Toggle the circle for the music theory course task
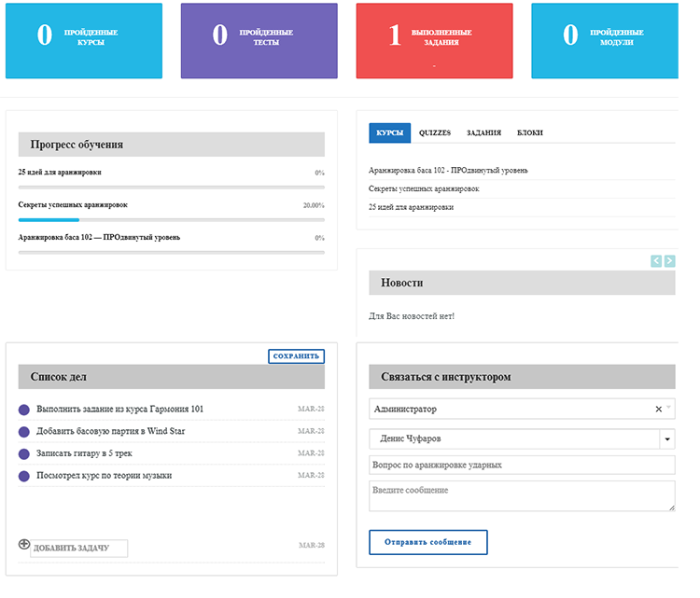Image resolution: width=700 pixels, height=598 pixels. 24,477
